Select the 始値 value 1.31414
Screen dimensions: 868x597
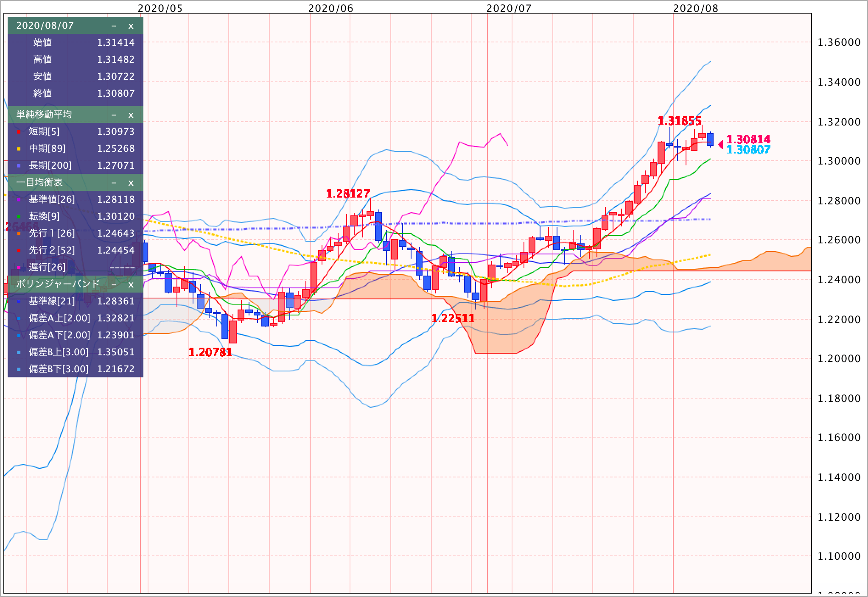(116, 43)
